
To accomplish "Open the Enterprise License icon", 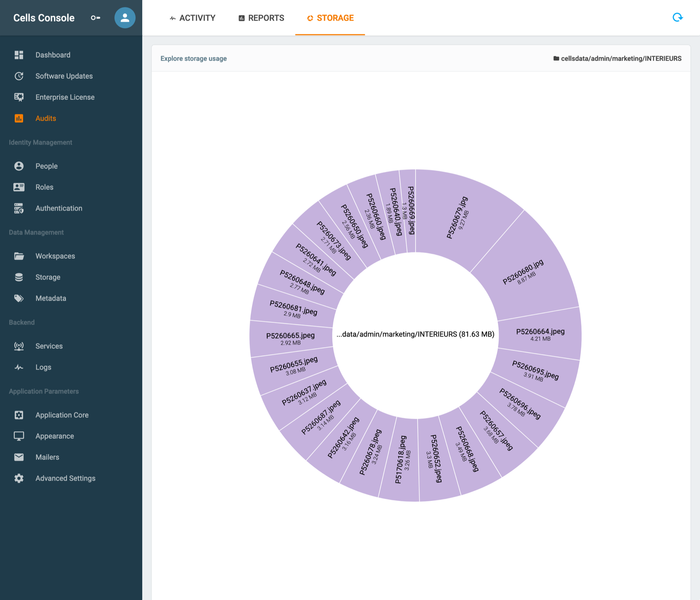I will (x=19, y=97).
